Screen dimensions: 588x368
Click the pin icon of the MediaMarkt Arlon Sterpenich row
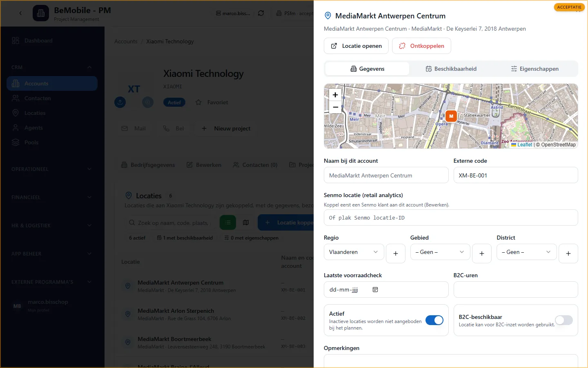coord(128,314)
